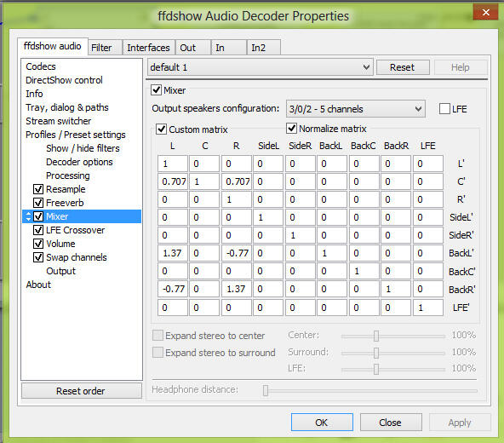The image size is (504, 443).
Task: Select the LFE Crossover page label
Action: click(x=76, y=230)
